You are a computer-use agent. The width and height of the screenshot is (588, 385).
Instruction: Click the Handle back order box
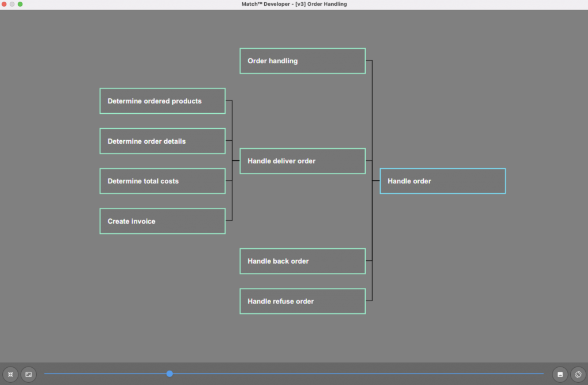click(302, 261)
